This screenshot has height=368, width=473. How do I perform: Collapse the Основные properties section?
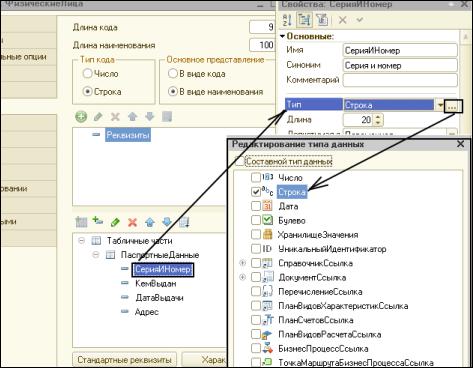(282, 36)
